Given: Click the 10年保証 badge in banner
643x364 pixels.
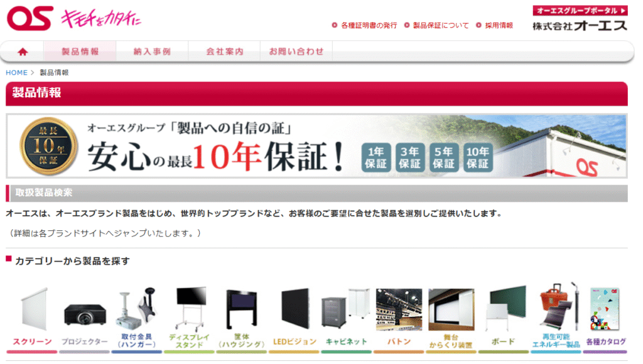Looking at the screenshot, I should click(x=478, y=158).
